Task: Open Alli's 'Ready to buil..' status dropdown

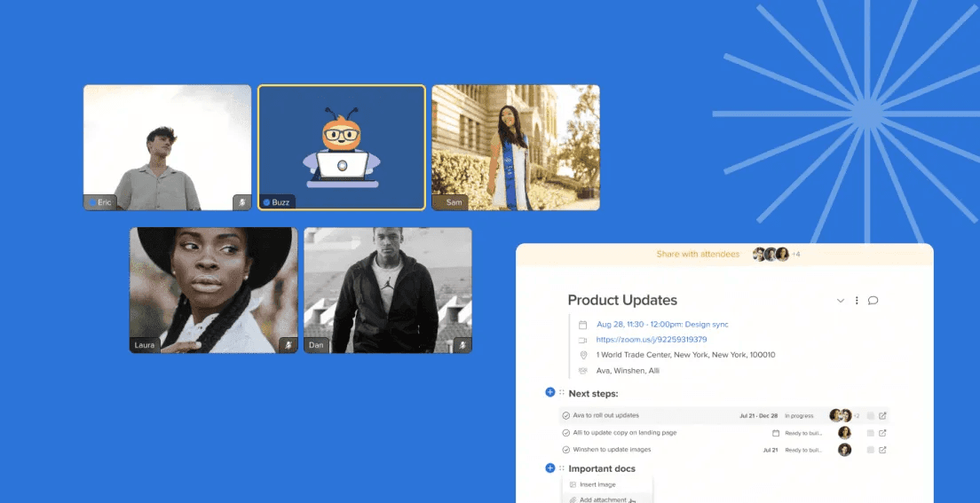Action: point(802,433)
